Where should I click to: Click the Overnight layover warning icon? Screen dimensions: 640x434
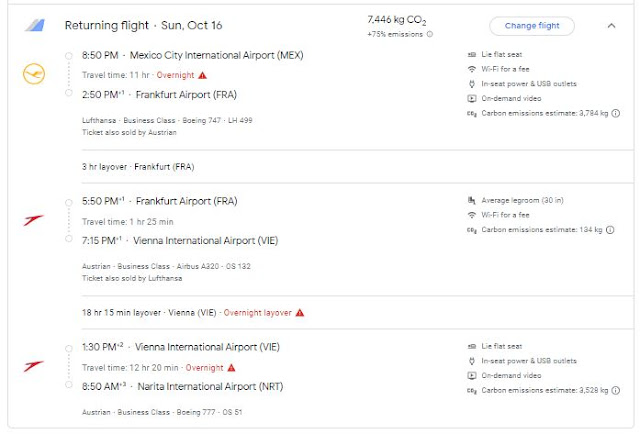pyautogui.click(x=300, y=313)
